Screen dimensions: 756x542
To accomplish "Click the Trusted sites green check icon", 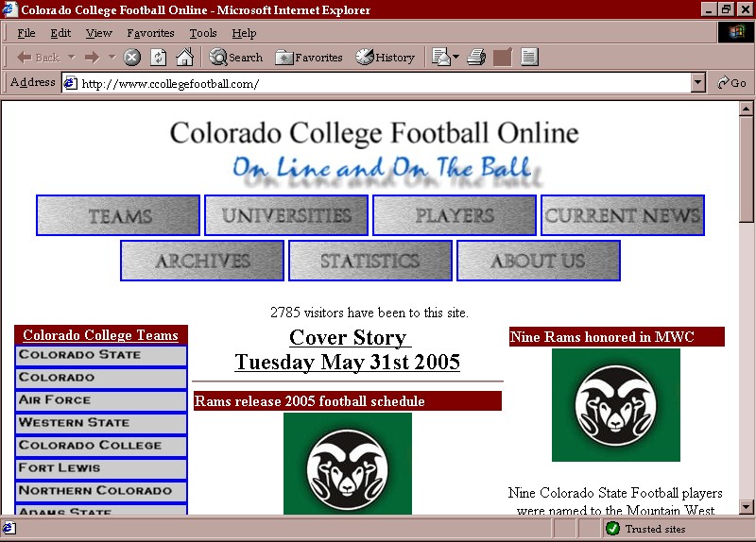I will 612,529.
